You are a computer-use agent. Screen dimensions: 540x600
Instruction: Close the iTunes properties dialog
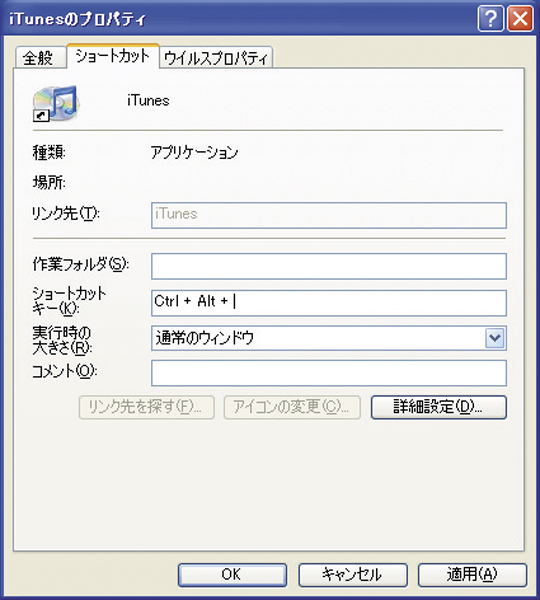520,18
